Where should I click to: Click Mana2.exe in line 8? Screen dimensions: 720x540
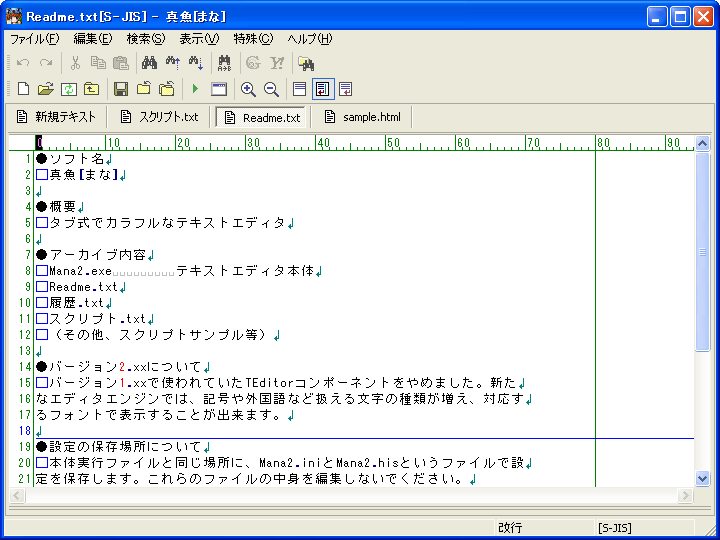80,271
